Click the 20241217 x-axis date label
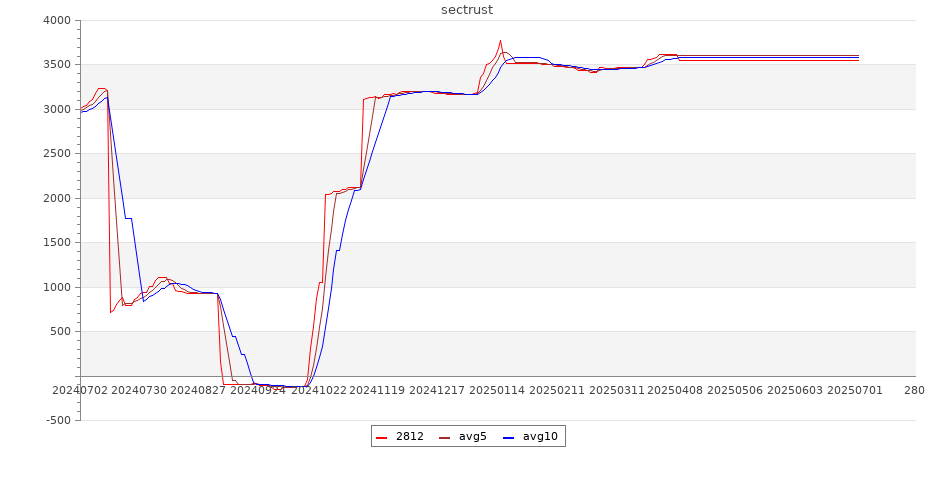Viewport: 935px width, 500px height. click(437, 390)
